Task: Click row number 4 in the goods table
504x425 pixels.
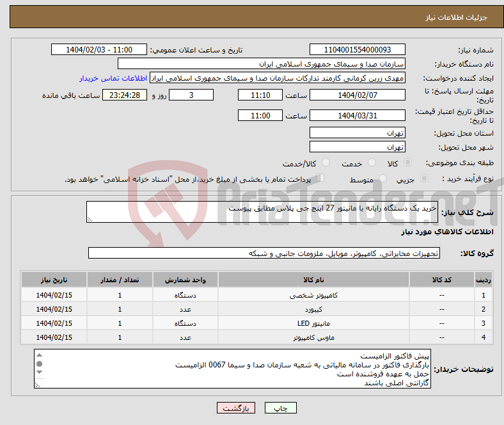Action: coord(483,337)
